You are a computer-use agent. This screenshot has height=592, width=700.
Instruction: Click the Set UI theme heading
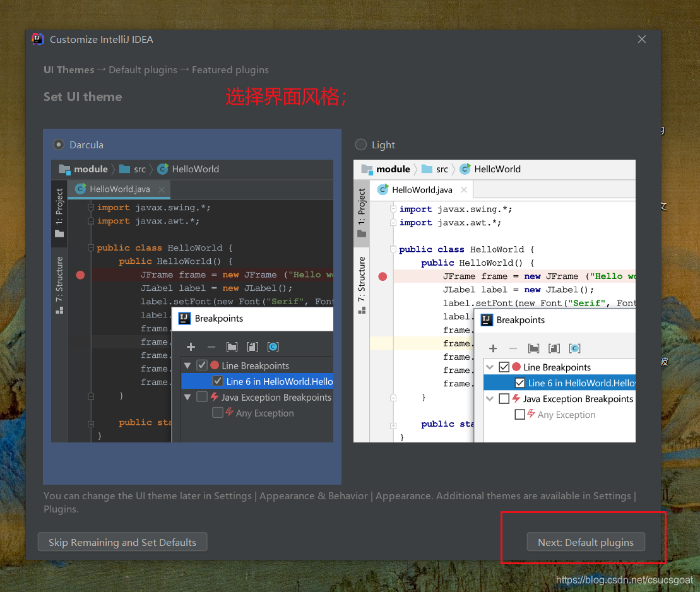coord(83,97)
